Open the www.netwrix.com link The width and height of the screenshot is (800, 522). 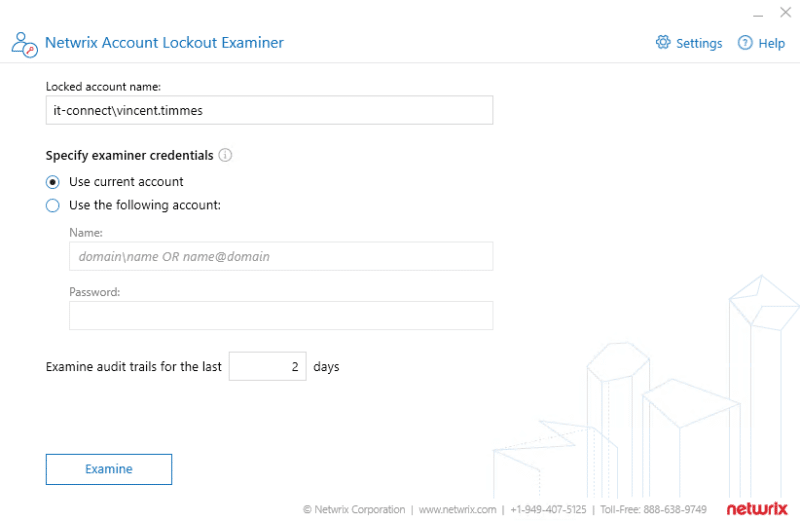tap(457, 510)
